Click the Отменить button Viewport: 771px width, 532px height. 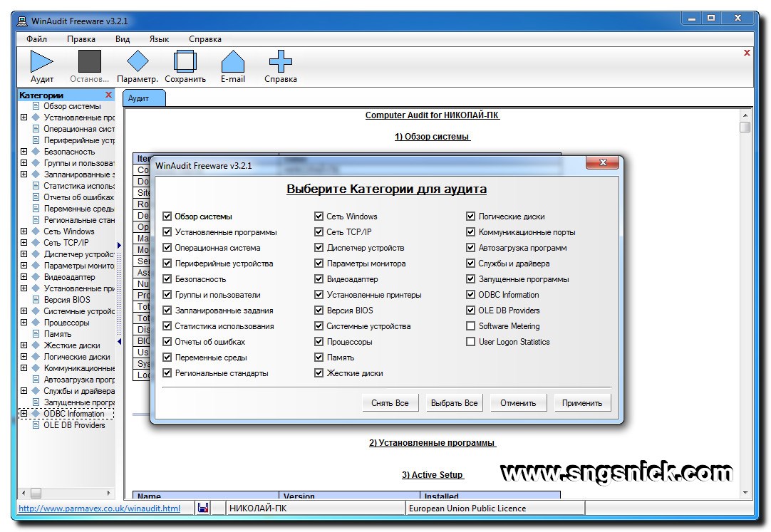[518, 403]
